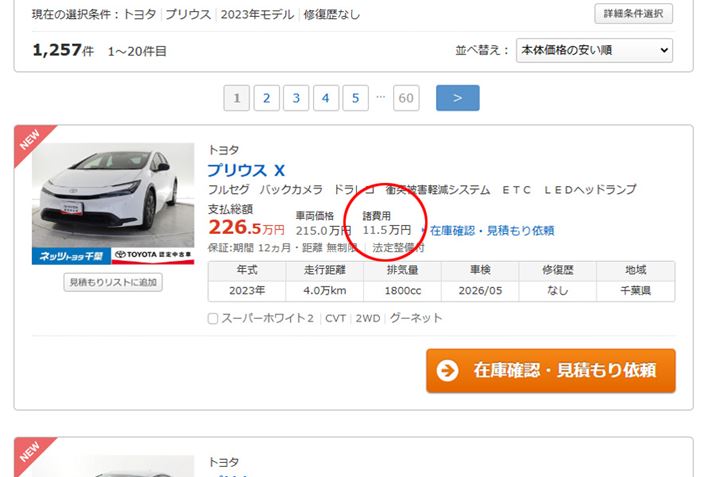Click the 修復歴なし filter condition text

[x=332, y=15]
